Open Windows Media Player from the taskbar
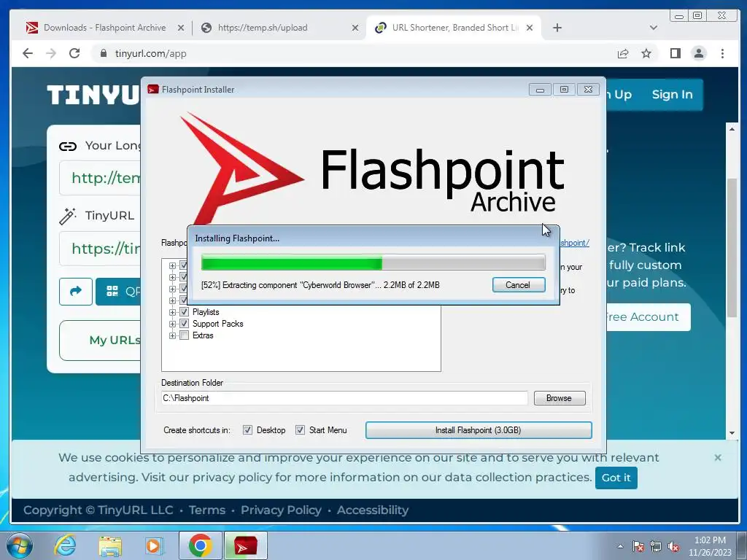 (x=153, y=545)
